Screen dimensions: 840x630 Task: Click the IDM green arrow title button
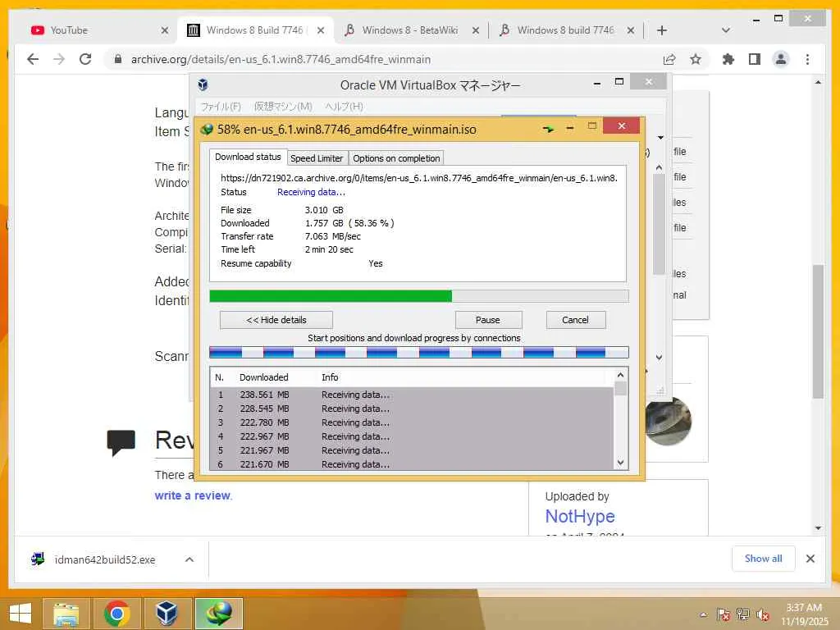(548, 129)
